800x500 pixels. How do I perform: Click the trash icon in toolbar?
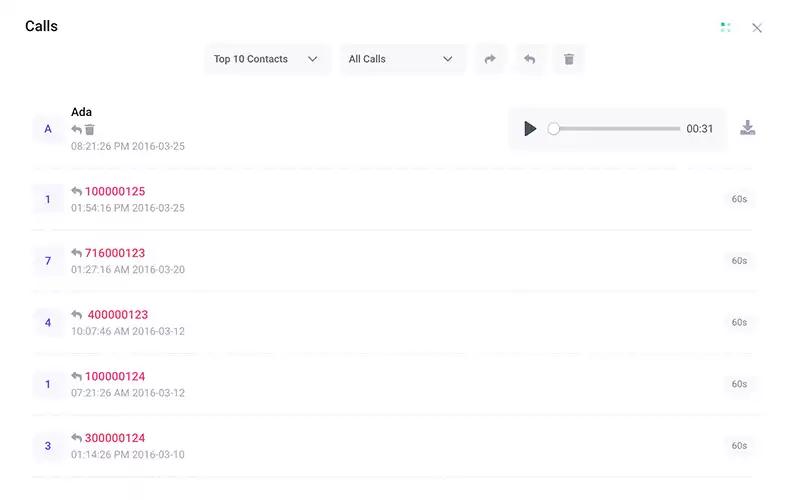click(x=569, y=59)
